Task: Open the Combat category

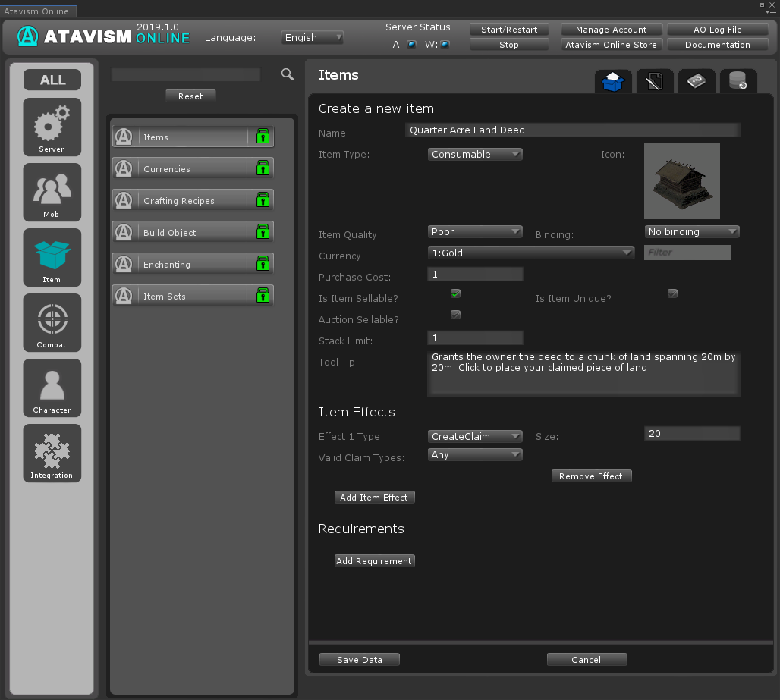Action: click(x=52, y=322)
